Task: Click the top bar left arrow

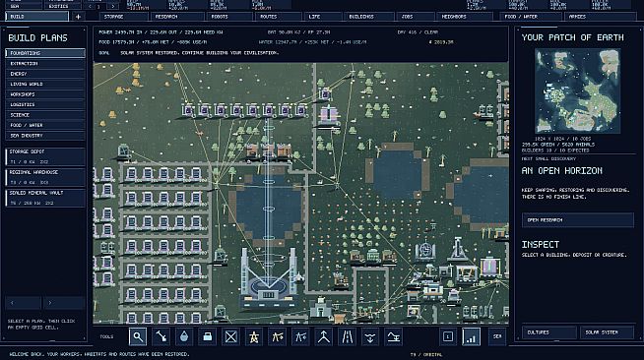Action: coord(90,6)
